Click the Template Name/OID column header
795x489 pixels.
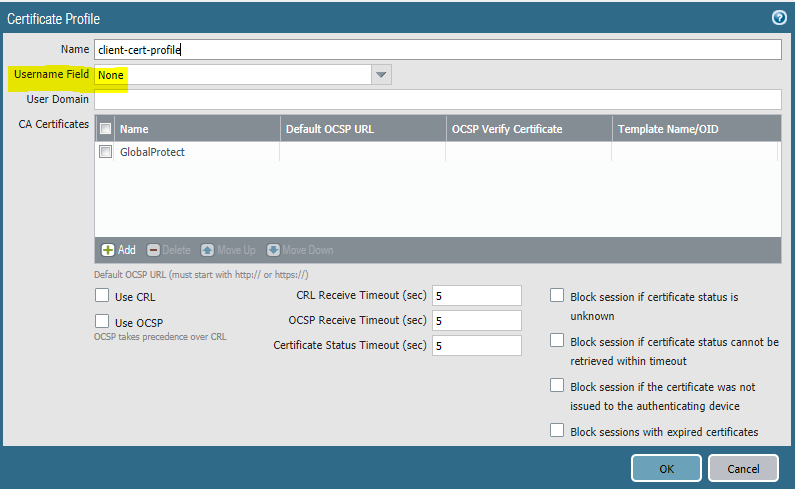coord(697,129)
